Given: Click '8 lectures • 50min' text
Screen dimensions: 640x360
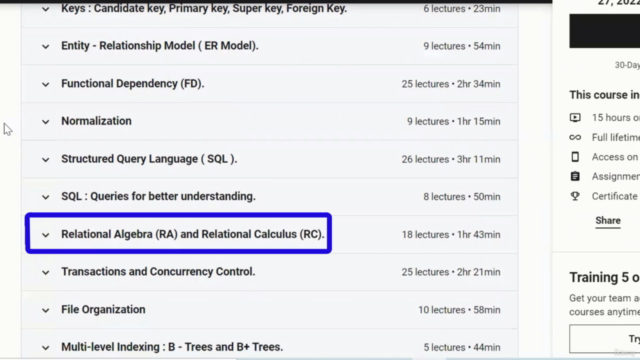Looking at the screenshot, I should (x=462, y=197).
